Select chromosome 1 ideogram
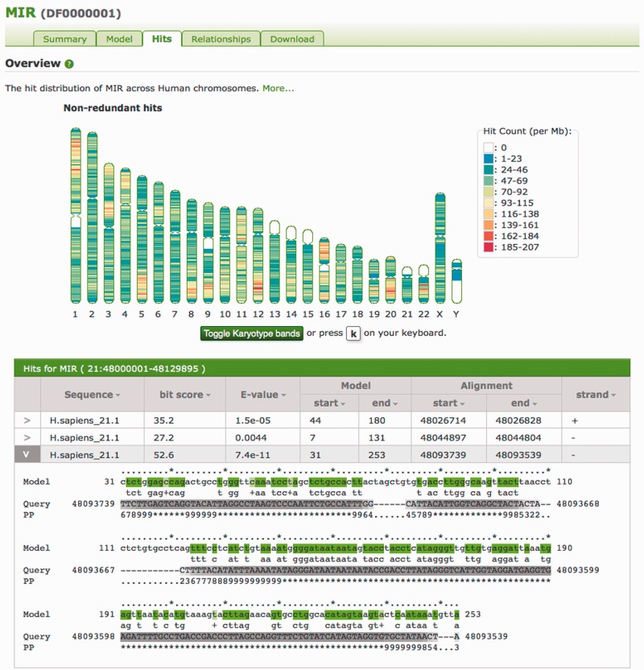This screenshot has height=670, width=644. point(76,215)
